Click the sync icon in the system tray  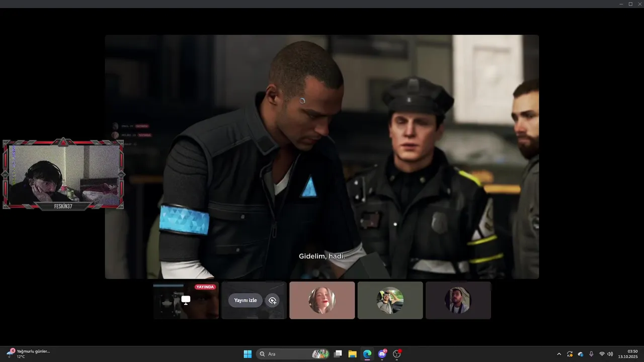click(570, 354)
